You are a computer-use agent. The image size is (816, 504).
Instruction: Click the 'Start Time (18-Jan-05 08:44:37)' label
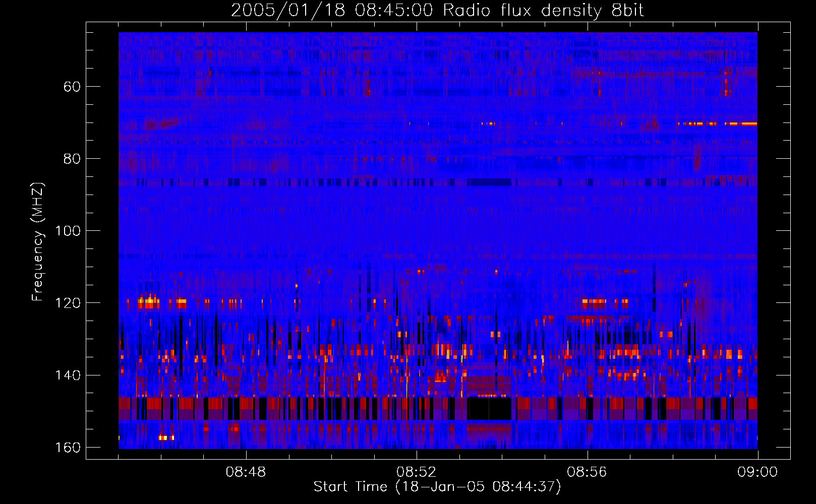pyautogui.click(x=437, y=487)
